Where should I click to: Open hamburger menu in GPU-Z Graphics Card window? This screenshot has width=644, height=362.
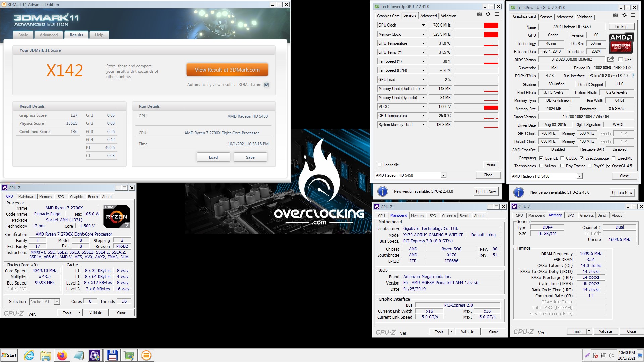[633, 15]
